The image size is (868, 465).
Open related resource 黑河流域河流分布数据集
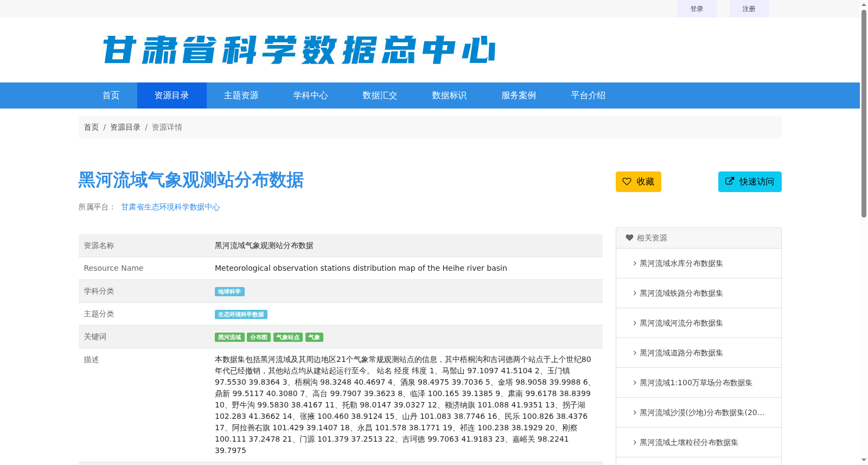[681, 323]
